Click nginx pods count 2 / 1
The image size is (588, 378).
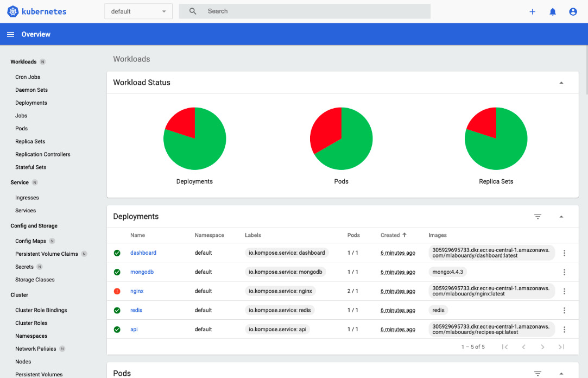(x=352, y=291)
